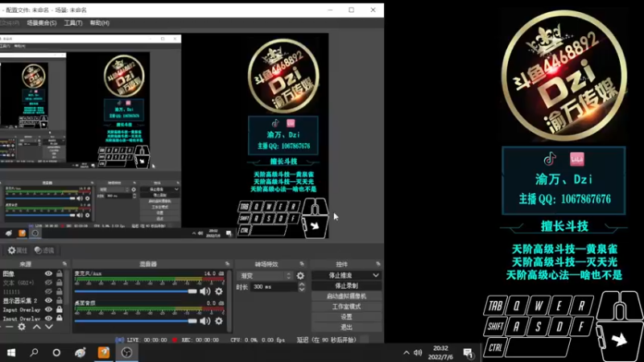Enable 工作室模式 studio mode
This screenshot has width=644, height=362.
pos(346,306)
